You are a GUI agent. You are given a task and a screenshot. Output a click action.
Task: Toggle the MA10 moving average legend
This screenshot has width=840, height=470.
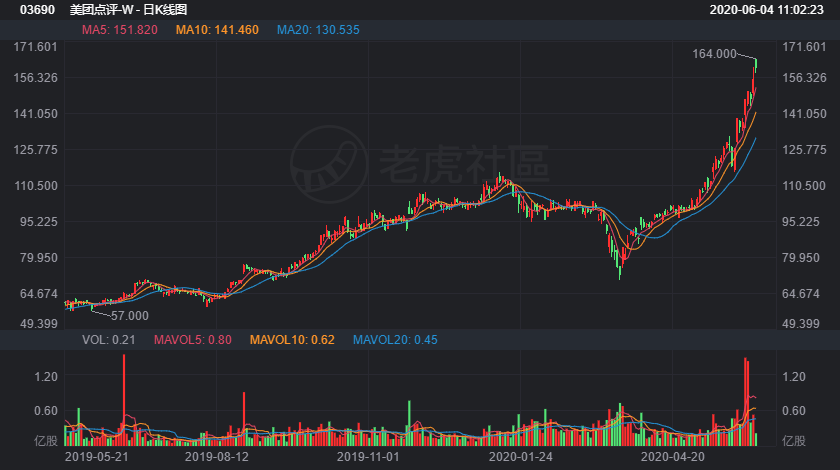(x=217, y=30)
